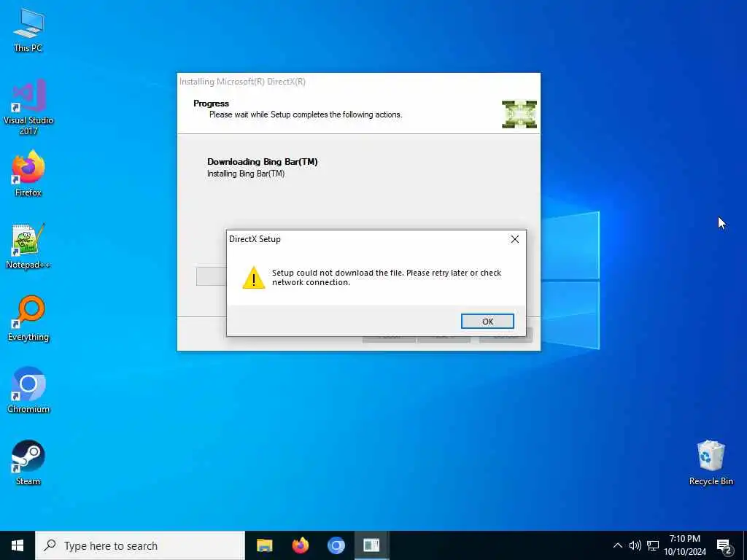Launch Chromium from the taskbar
Viewport: 747px width, 560px height.
[x=336, y=545]
